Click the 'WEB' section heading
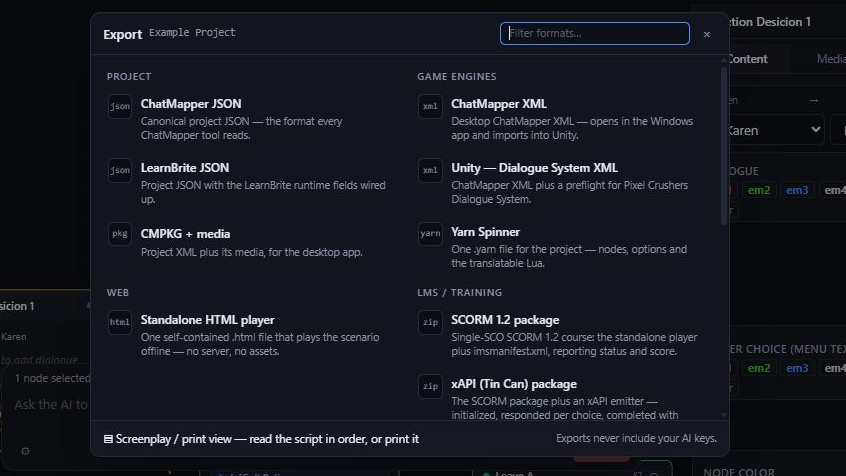The height and width of the screenshot is (476, 846). click(118, 293)
